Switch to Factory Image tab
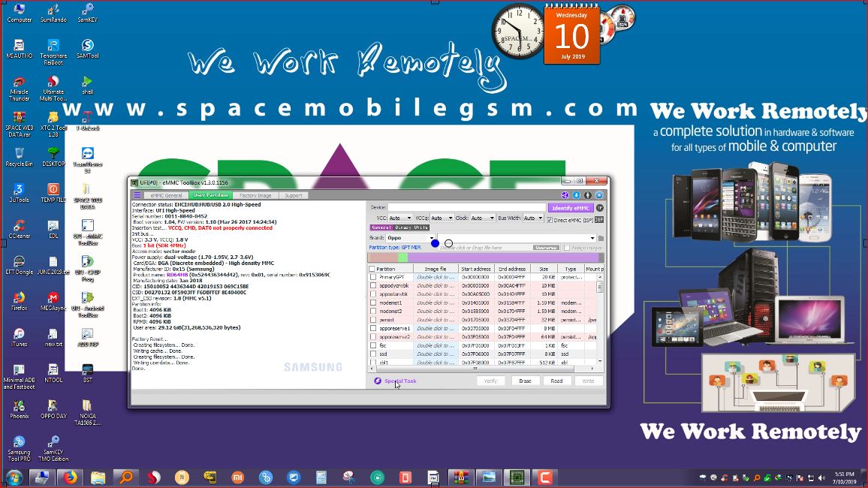Screen dimensions: 868x488 point(255,195)
